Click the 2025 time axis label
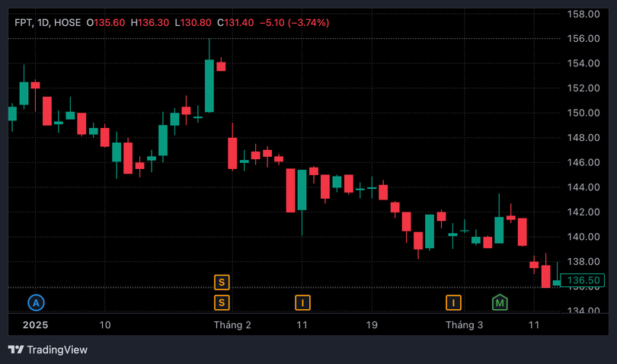617x364 pixels. (x=35, y=325)
